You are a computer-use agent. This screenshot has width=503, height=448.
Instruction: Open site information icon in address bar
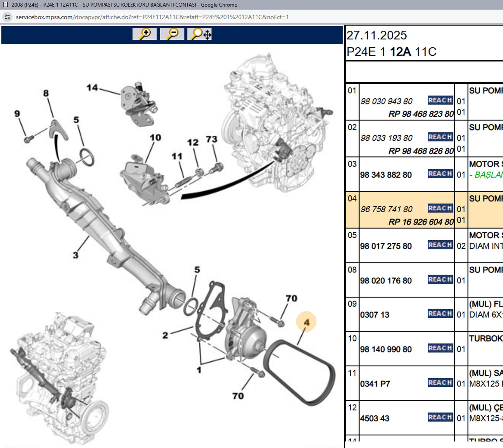[x=7, y=17]
